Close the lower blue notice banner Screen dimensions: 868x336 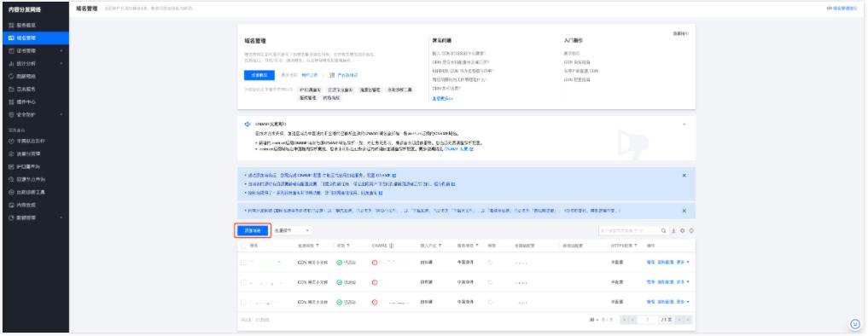coord(684,211)
